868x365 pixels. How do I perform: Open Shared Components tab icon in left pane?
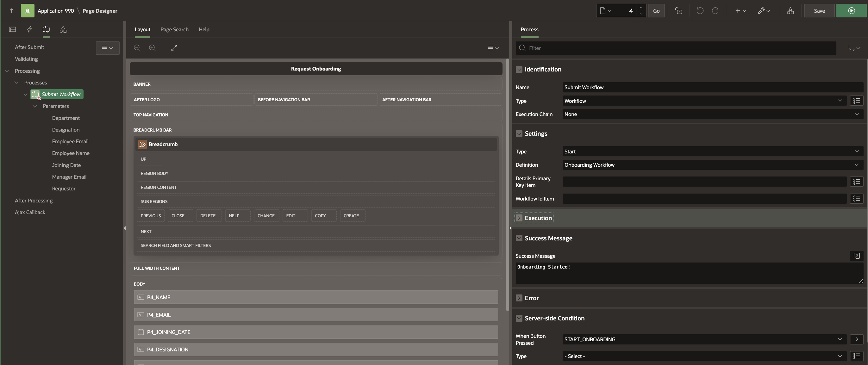[x=63, y=29]
